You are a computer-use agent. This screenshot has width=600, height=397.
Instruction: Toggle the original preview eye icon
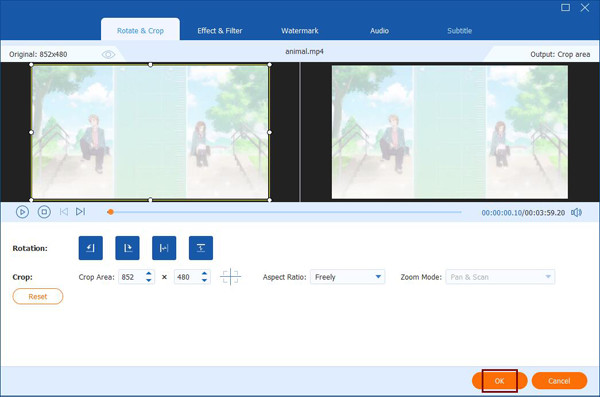coord(108,54)
